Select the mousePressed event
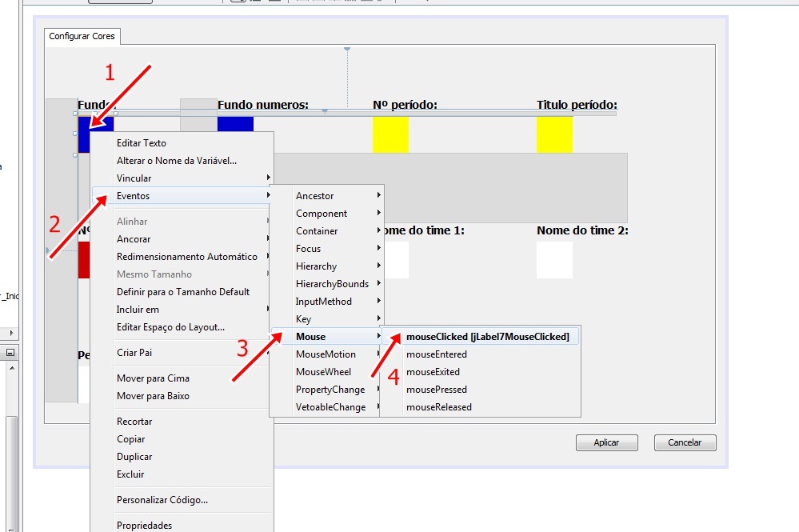Viewport: 799px width, 532px height. pyautogui.click(x=481, y=390)
